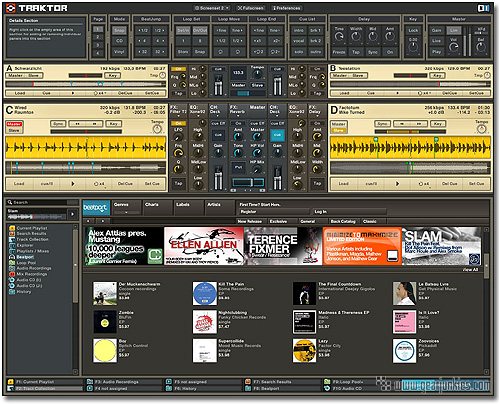Toggle Deck C Sync button
The height and width of the screenshot is (404, 500).
58,124
